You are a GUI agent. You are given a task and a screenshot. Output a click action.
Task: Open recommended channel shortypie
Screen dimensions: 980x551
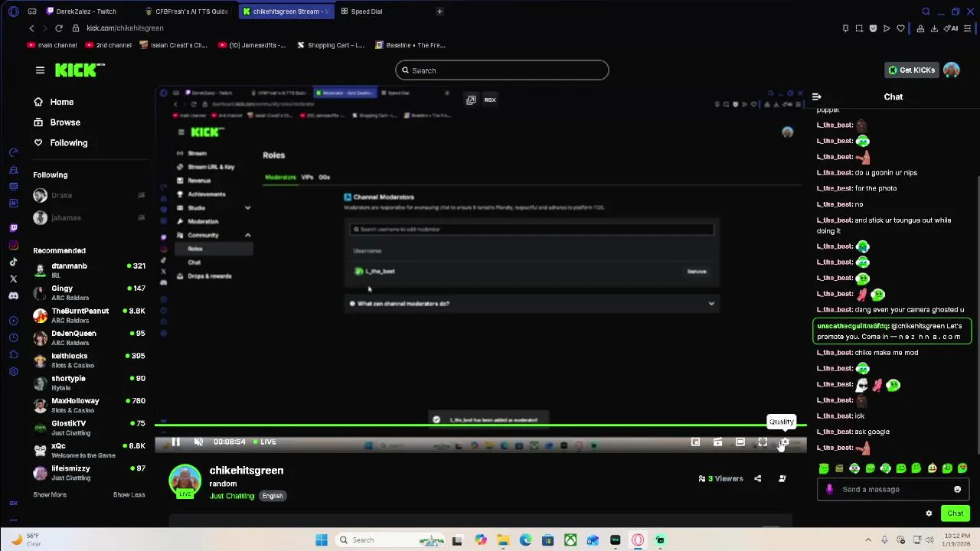click(89, 383)
